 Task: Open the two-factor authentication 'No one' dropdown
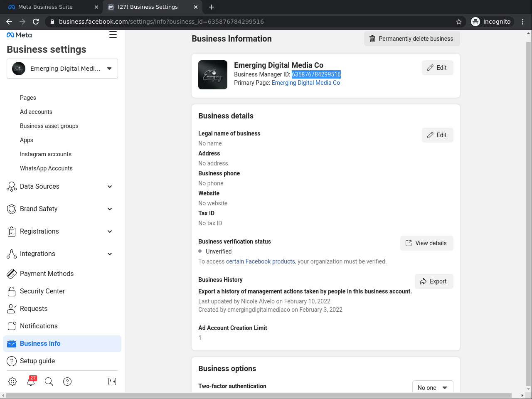point(432,387)
